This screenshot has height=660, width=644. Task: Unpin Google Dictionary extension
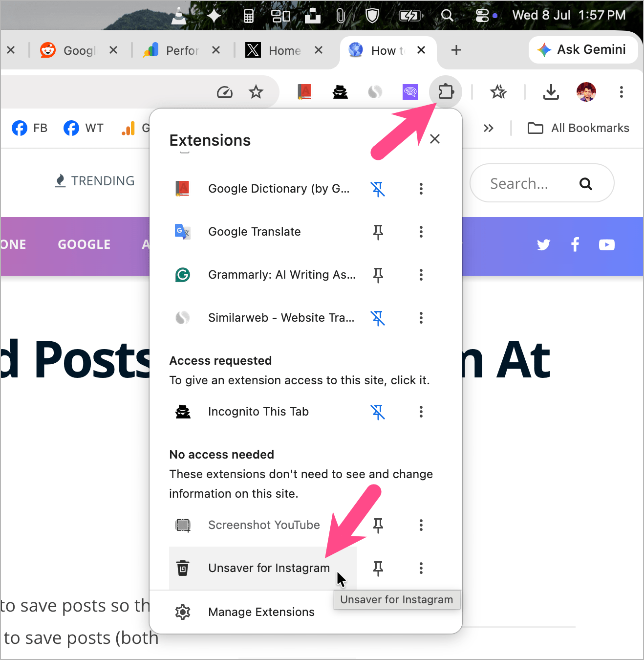[x=378, y=189]
